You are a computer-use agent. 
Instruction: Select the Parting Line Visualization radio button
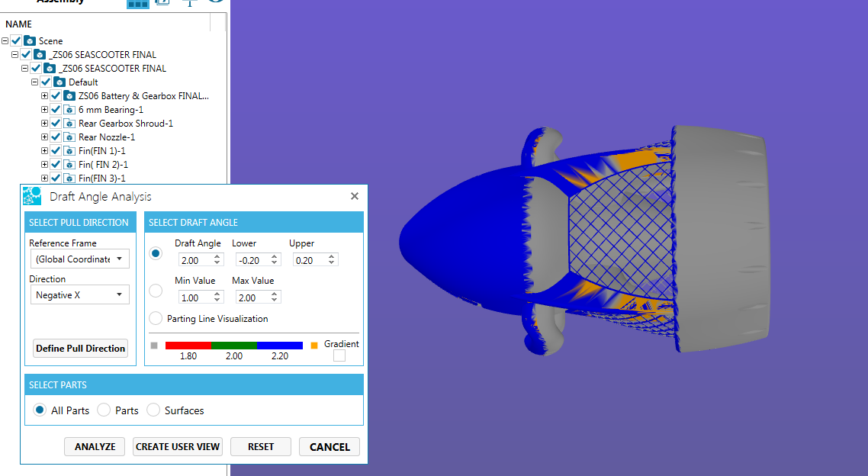[x=156, y=318]
